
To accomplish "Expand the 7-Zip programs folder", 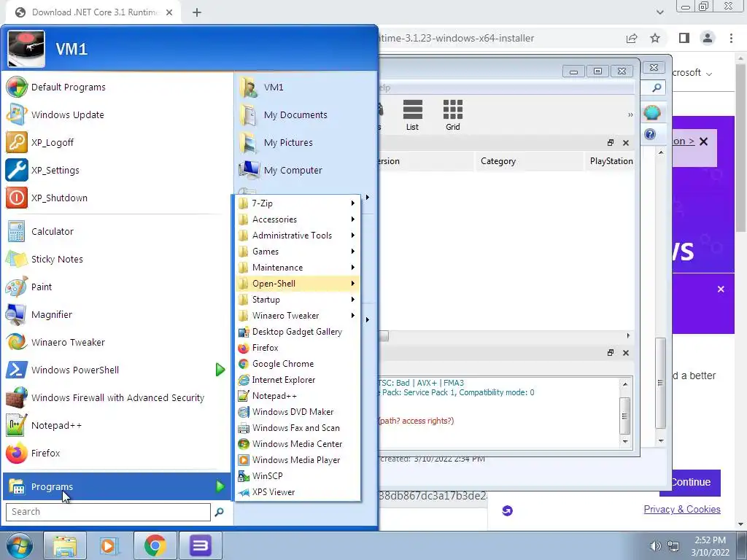I will coord(298,203).
